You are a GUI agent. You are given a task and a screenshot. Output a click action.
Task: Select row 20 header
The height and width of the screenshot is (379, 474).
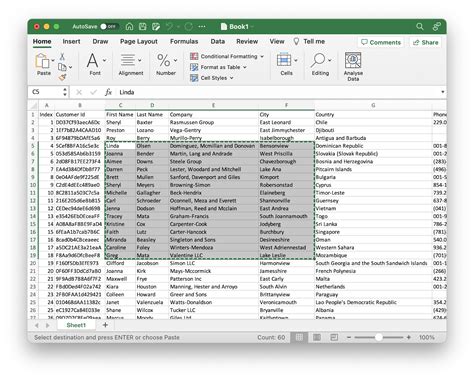tap(33, 263)
